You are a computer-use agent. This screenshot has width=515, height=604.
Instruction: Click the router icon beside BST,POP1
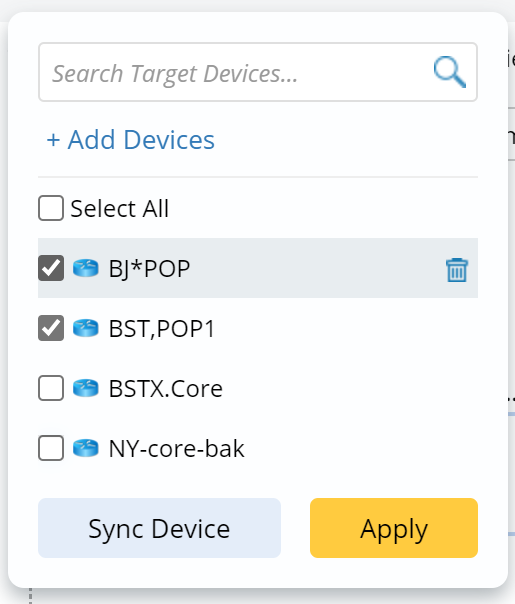click(86, 328)
